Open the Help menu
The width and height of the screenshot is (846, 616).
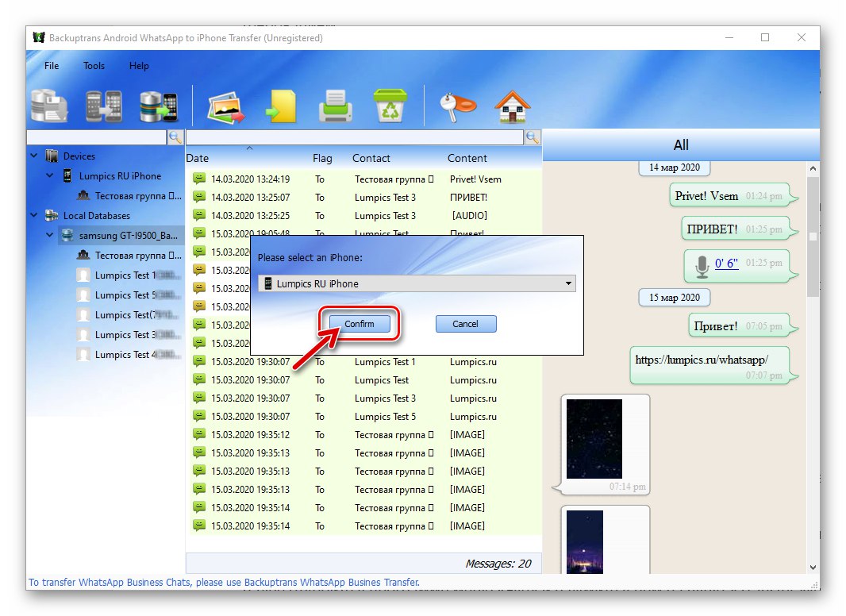click(139, 66)
